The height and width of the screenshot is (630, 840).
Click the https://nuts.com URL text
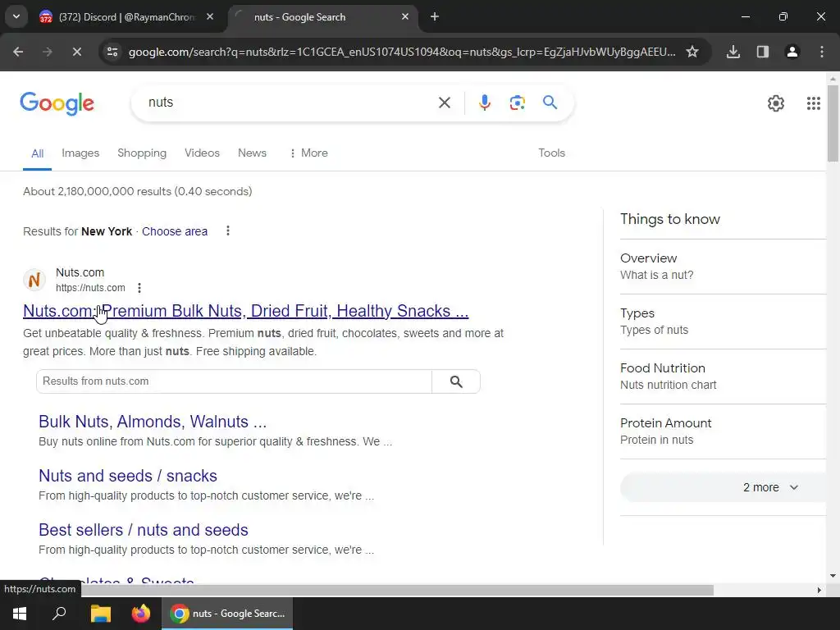tap(90, 288)
